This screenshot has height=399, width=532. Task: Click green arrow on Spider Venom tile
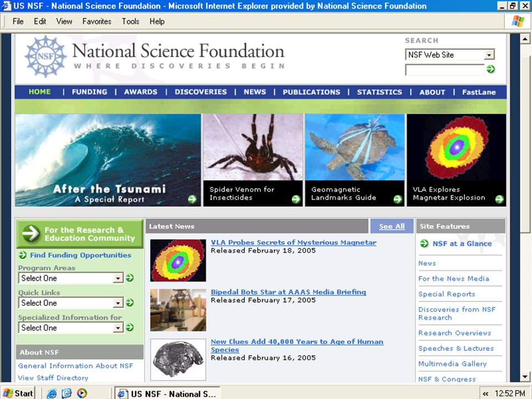[296, 199]
